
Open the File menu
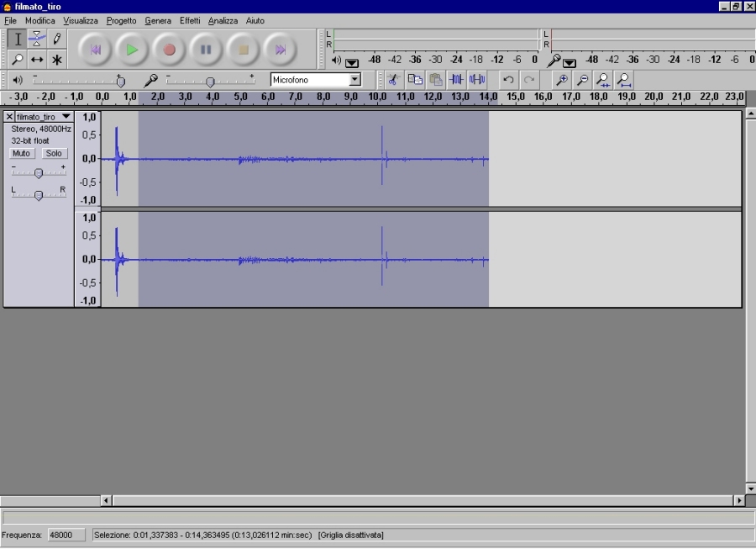point(10,21)
